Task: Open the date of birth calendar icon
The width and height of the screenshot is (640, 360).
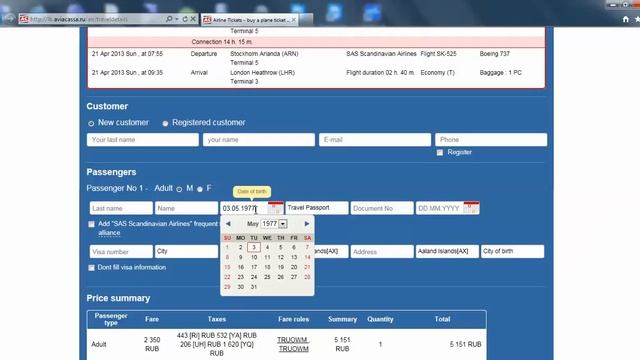Action: click(276, 208)
